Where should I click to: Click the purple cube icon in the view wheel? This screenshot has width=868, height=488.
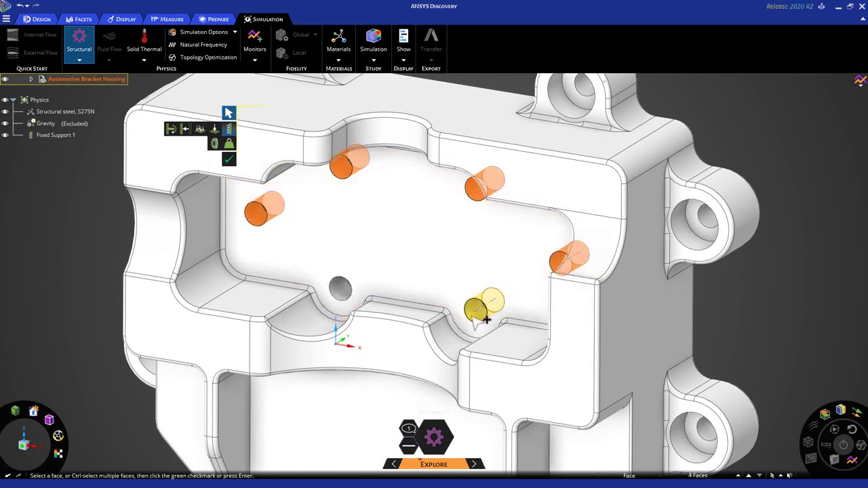click(49, 420)
